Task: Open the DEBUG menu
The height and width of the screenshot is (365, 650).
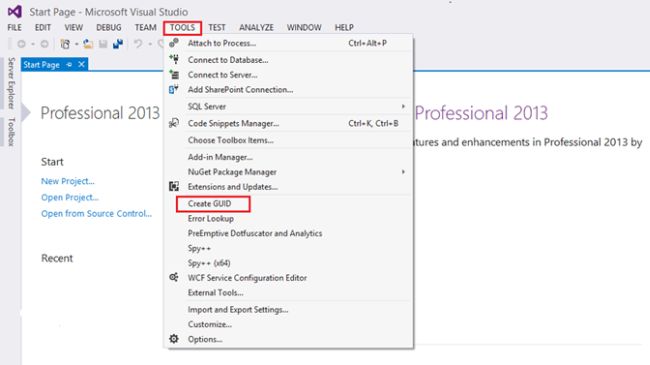Action: click(109, 27)
